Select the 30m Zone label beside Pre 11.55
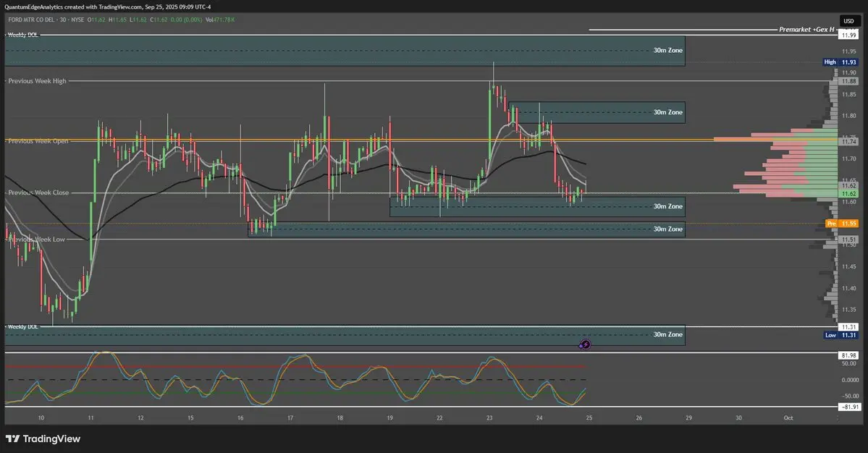Image resolution: width=868 pixels, height=453 pixels. [x=667, y=229]
